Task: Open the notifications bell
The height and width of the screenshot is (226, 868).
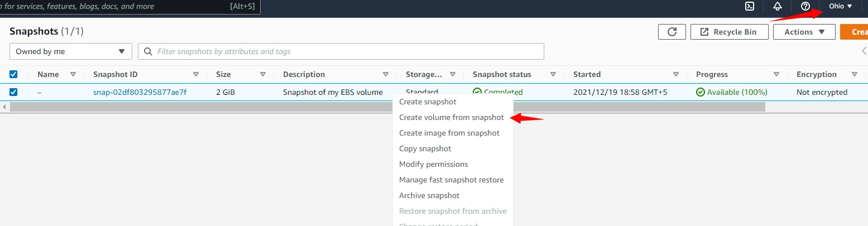Action: click(x=778, y=7)
